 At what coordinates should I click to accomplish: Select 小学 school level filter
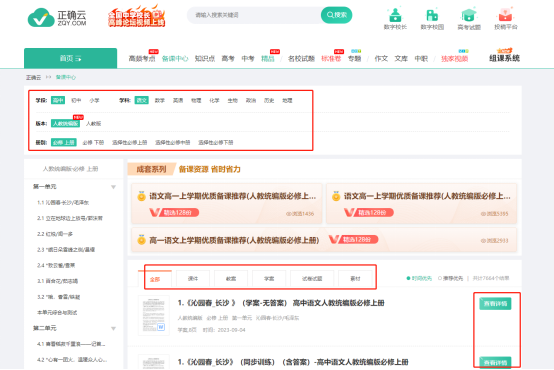94,100
